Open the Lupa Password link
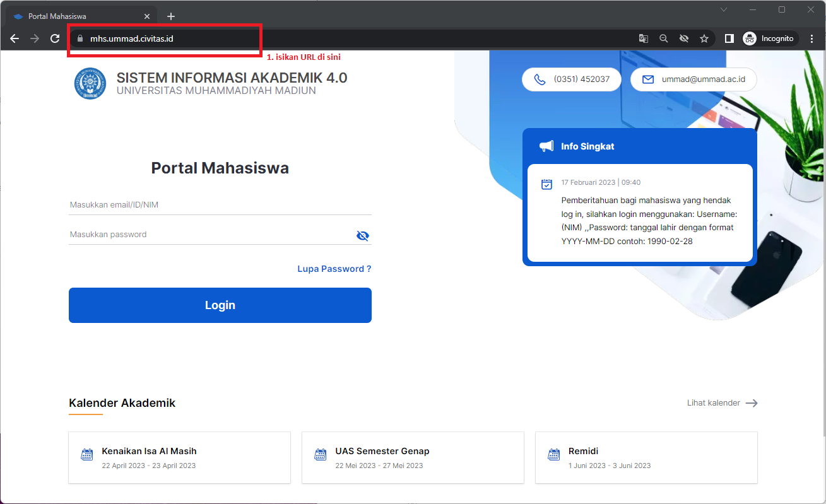The height and width of the screenshot is (504, 826). 334,269
